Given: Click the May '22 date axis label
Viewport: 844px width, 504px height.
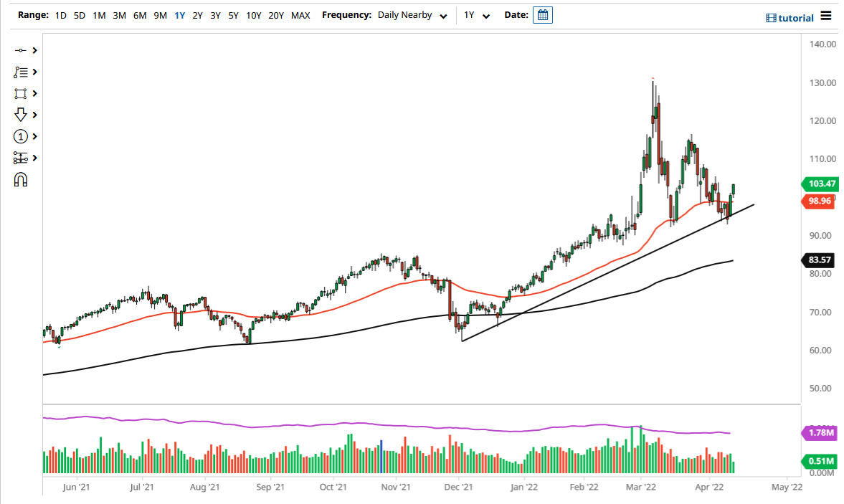Looking at the screenshot, I should 787,487.
